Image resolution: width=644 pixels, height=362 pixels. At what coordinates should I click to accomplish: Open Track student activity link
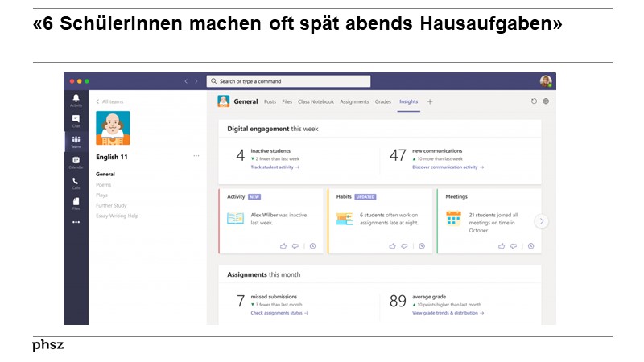tap(275, 167)
